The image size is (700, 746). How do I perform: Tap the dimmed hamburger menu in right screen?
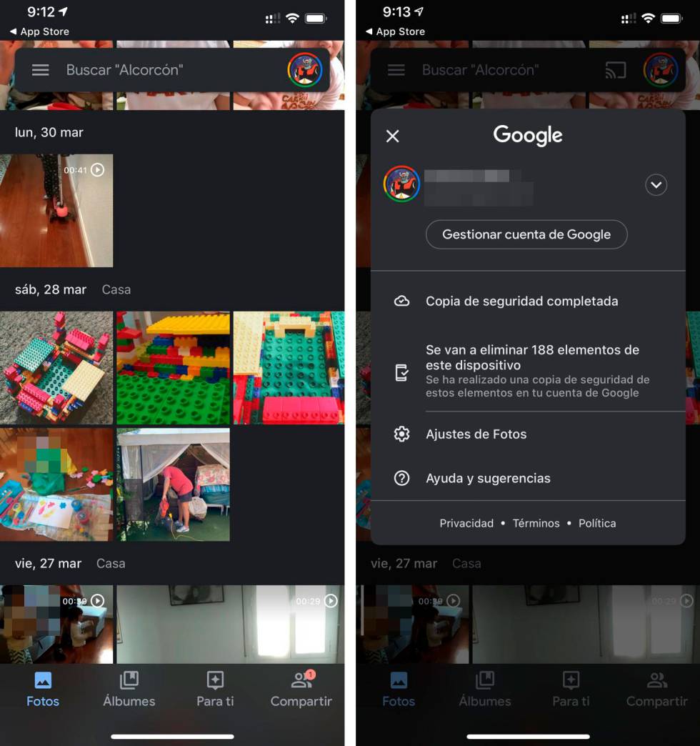[396, 70]
